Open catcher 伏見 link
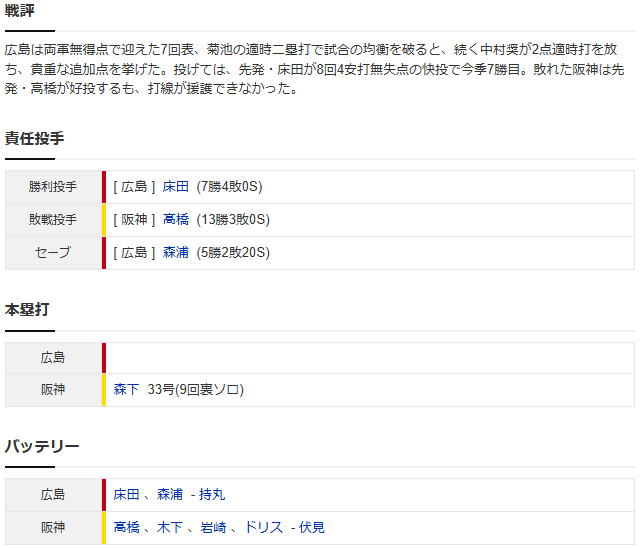The width and height of the screenshot is (640, 548). pos(312,527)
